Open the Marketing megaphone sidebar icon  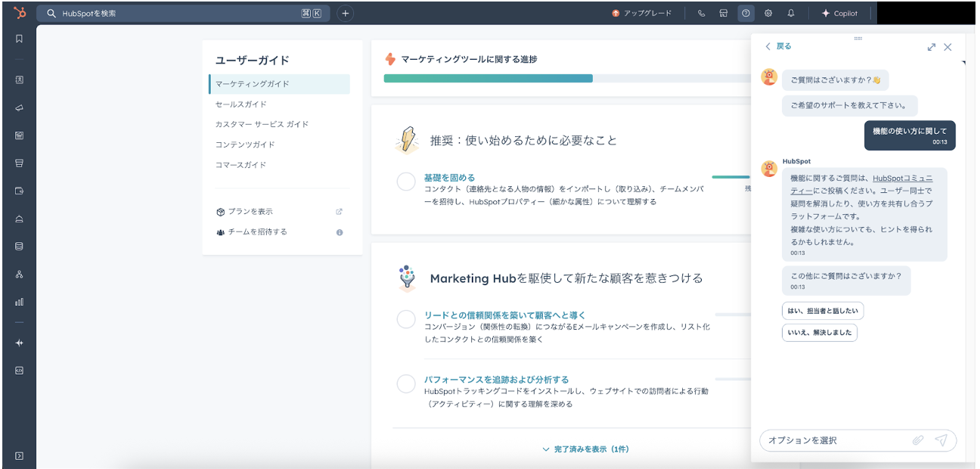20,107
